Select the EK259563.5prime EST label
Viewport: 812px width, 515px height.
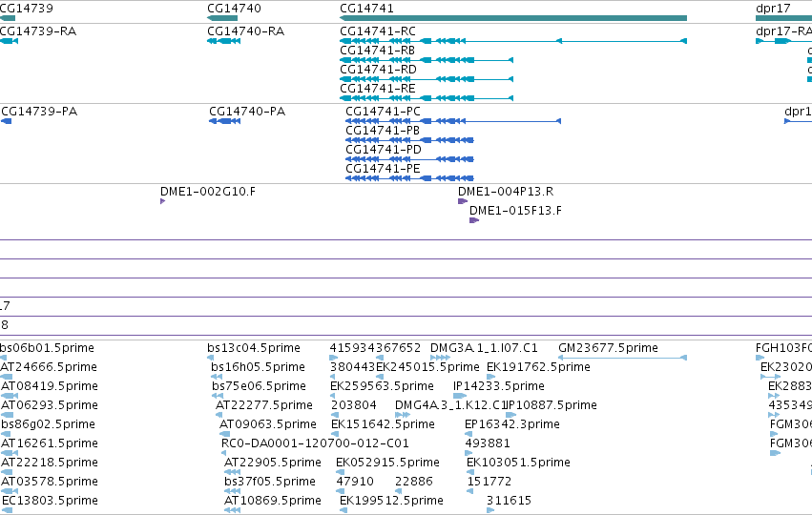[x=383, y=386]
